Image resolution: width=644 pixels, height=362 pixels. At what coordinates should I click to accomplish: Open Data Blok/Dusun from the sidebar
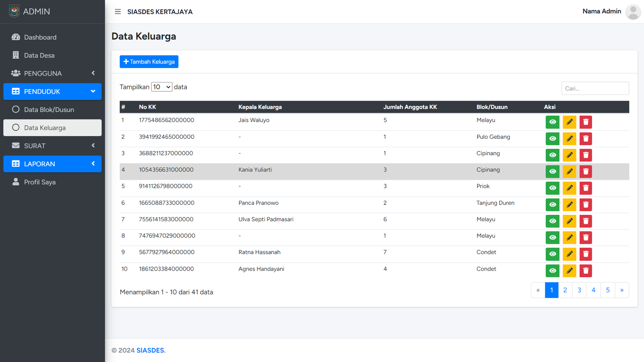tap(49, 109)
